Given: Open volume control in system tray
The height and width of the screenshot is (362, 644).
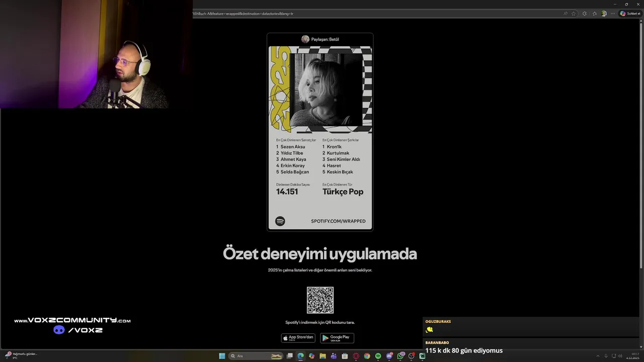Looking at the screenshot, I should pos(620,356).
